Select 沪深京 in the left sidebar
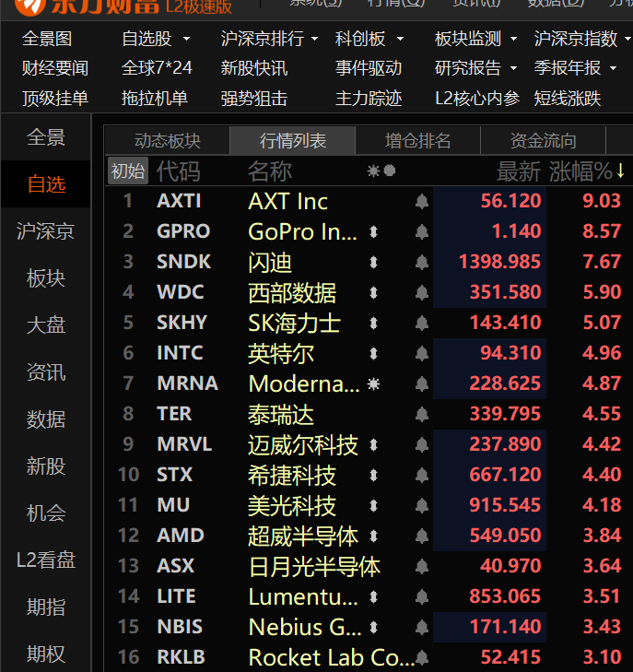633x672 pixels. pyautogui.click(x=46, y=231)
